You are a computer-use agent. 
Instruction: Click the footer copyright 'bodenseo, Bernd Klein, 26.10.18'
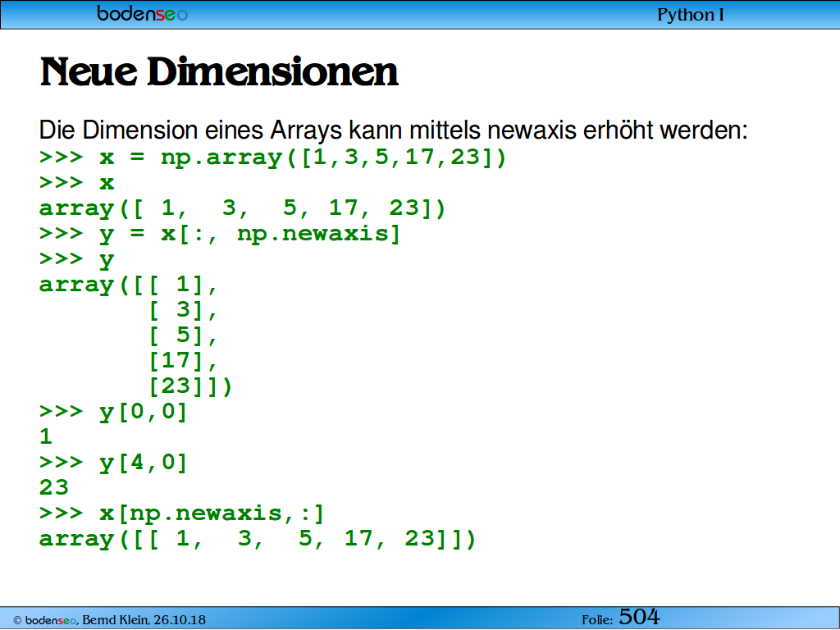[x=109, y=620]
